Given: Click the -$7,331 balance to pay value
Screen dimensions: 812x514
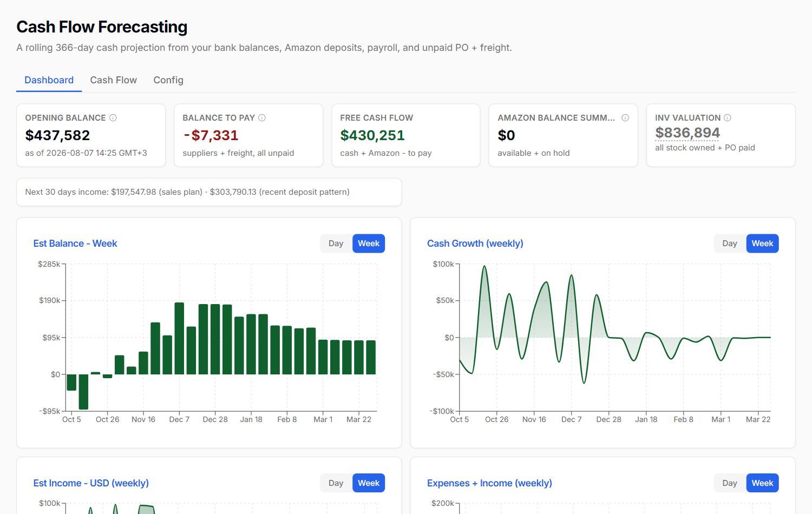Looking at the screenshot, I should point(211,135).
